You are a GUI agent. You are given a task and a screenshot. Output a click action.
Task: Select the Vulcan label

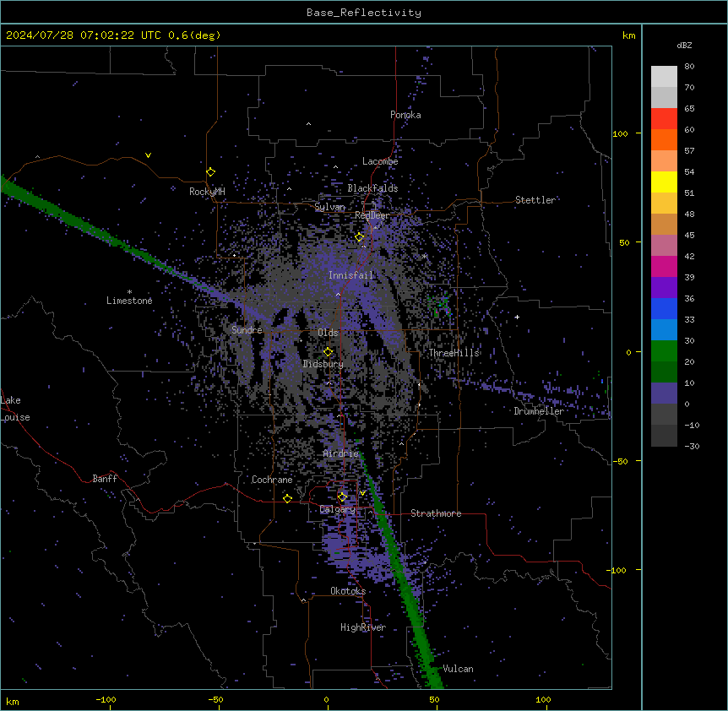point(458,669)
